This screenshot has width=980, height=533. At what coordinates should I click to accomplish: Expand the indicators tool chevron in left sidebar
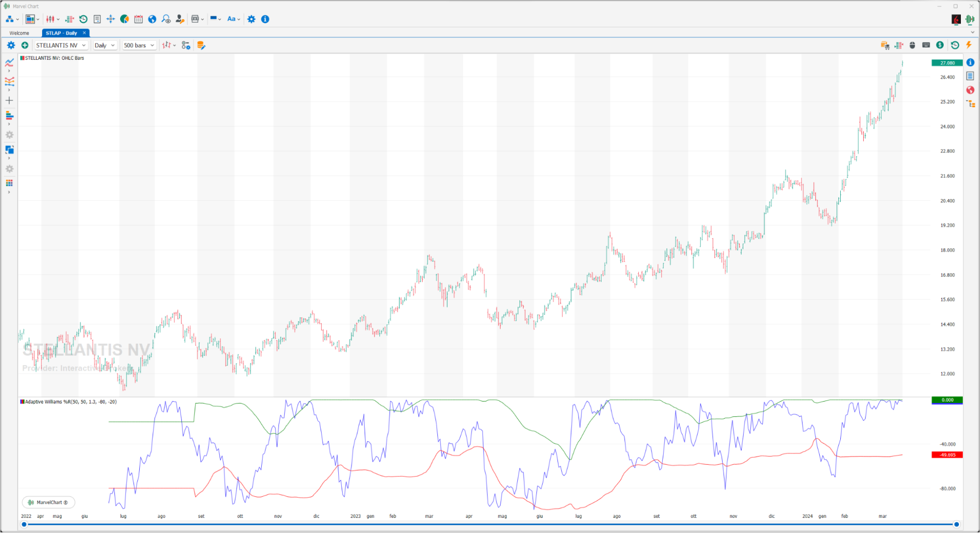(x=9, y=71)
